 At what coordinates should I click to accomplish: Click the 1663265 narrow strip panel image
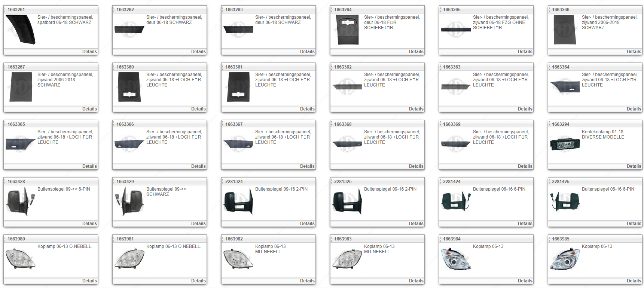tap(456, 30)
